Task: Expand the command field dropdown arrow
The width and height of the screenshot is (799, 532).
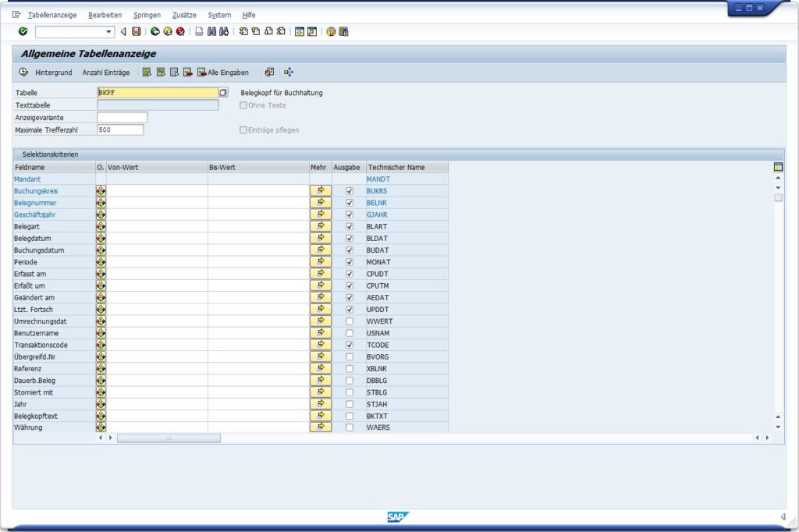Action: [108, 32]
